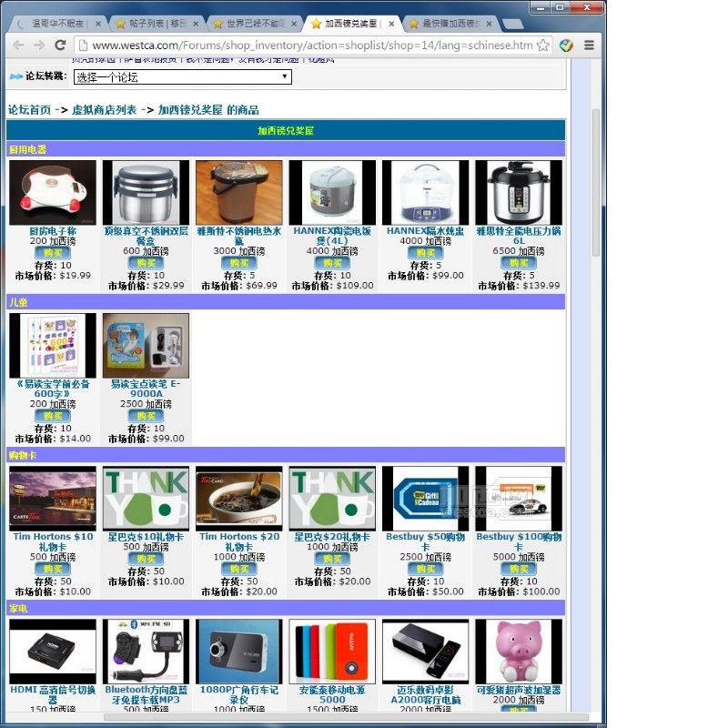Screen dimensions: 728x728
Task: Open the Bestbuy $100购物卡 image
Action: click(519, 499)
